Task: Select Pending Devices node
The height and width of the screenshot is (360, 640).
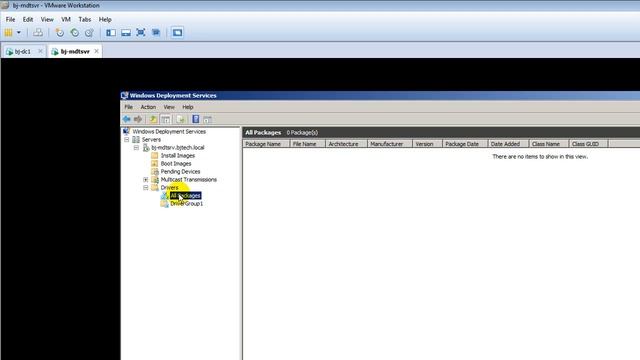Action: [180, 171]
